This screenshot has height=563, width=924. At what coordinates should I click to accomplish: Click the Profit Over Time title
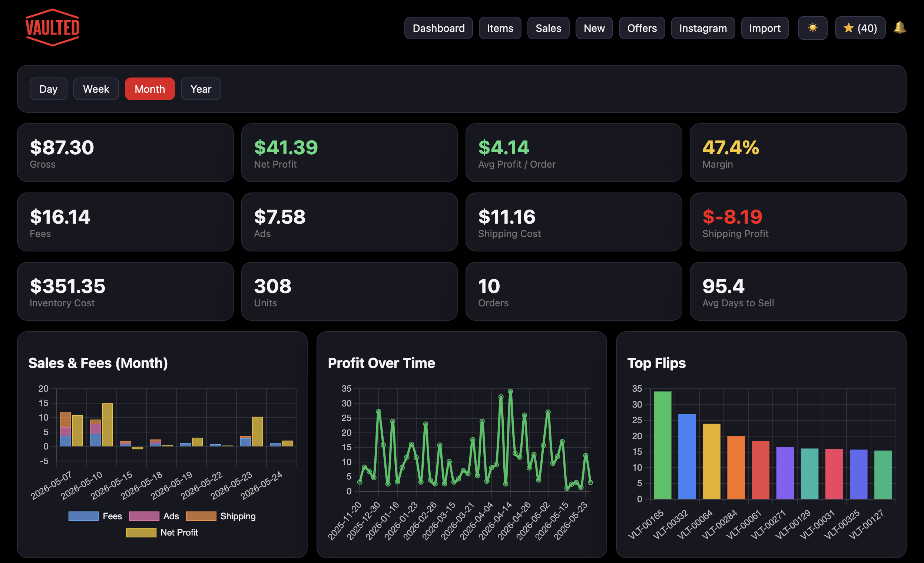coord(381,363)
